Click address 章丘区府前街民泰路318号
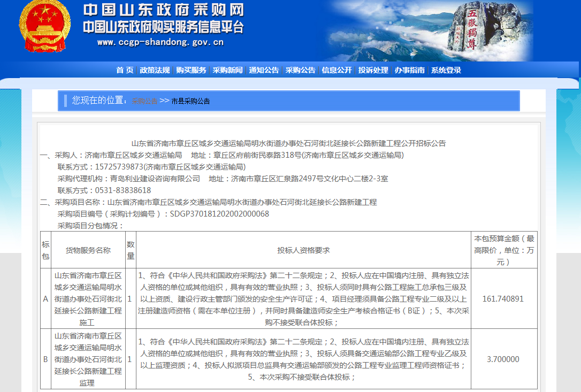The height and width of the screenshot is (392, 581). pos(258,155)
